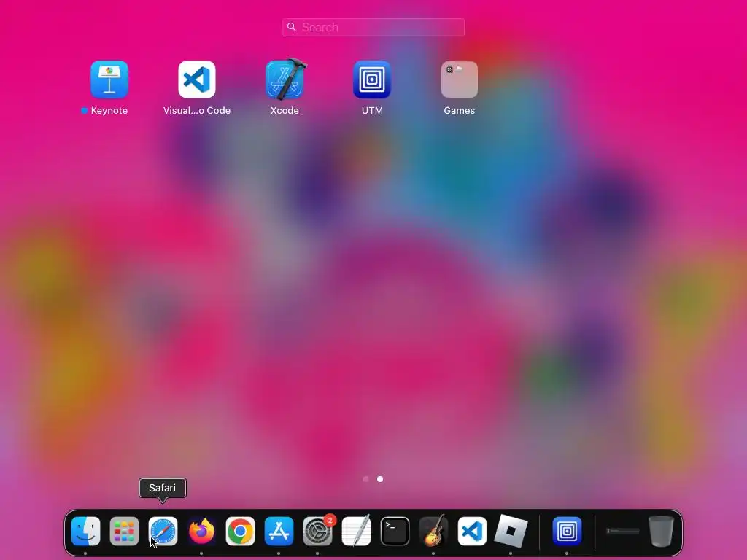The height and width of the screenshot is (560, 747).
Task: Launch Keynote from Launchpad
Action: click(x=109, y=79)
